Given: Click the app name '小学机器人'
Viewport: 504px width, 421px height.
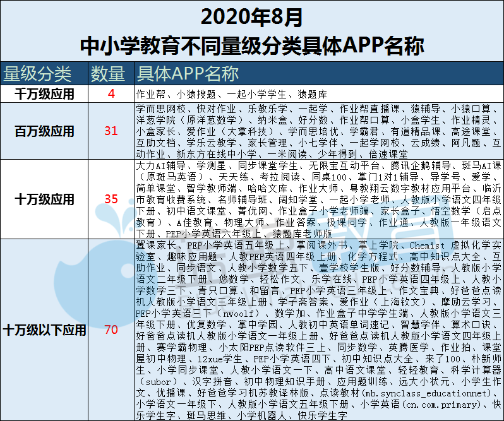Looking at the screenshot, I should (x=262, y=415).
